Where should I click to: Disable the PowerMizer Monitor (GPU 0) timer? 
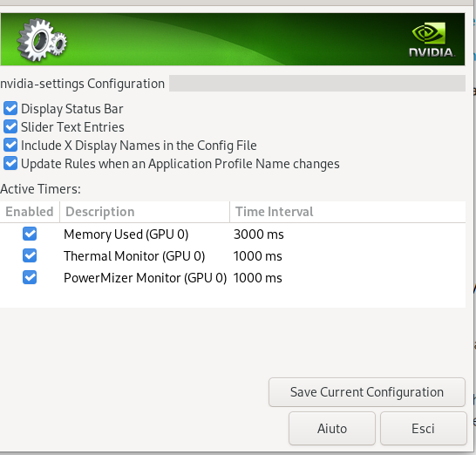[30, 277]
